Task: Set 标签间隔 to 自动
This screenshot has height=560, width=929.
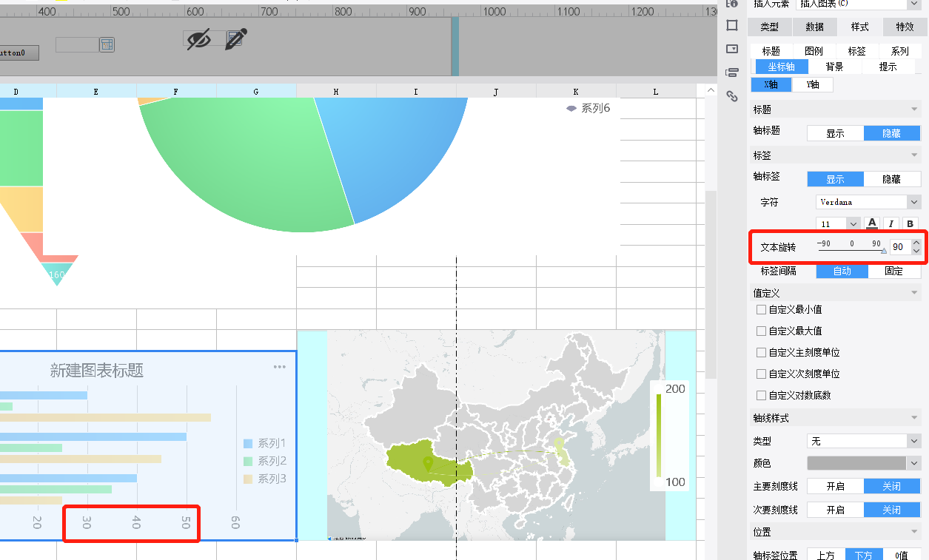Action: [x=842, y=271]
